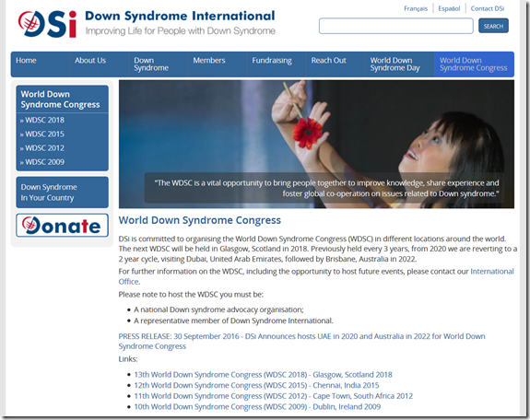Screen dimensions: 530x420
Task: Select the Down Syndrome menu item
Action: [159, 64]
